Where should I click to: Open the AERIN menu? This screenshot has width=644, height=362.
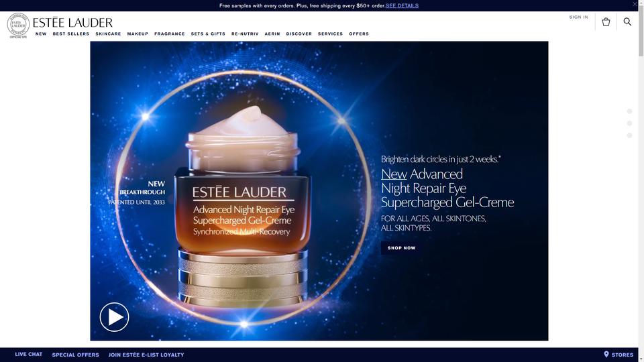click(272, 34)
